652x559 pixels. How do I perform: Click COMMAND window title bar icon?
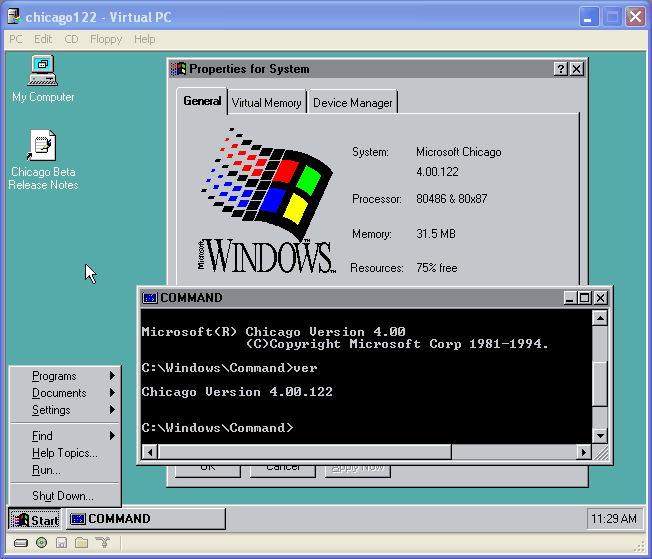click(150, 298)
